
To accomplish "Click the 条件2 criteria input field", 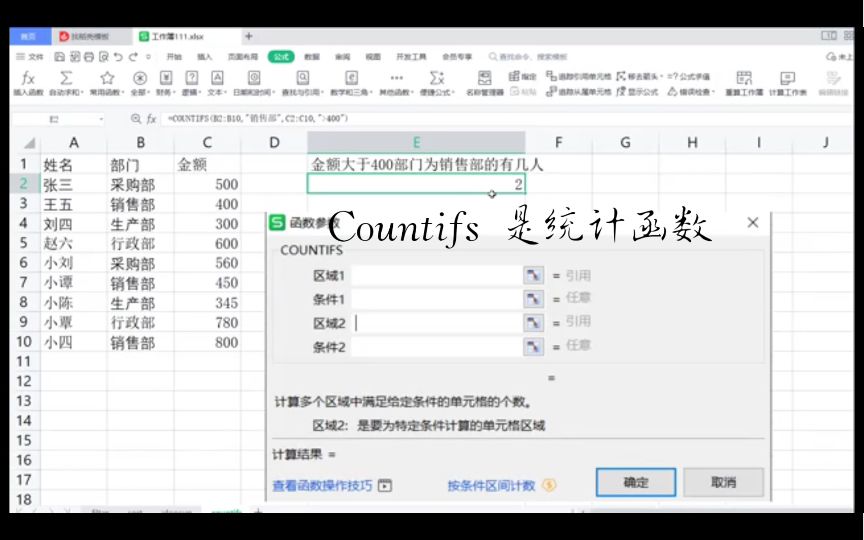I will pos(436,347).
